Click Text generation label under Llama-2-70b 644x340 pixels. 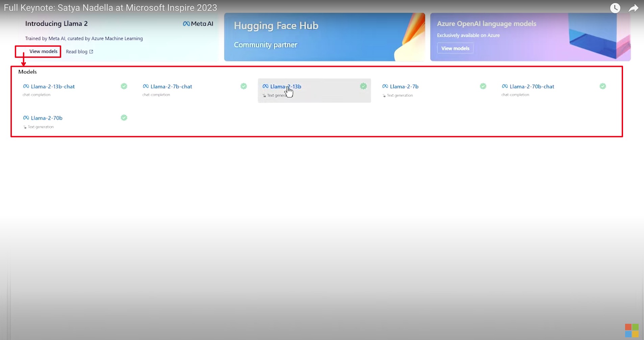click(x=41, y=127)
